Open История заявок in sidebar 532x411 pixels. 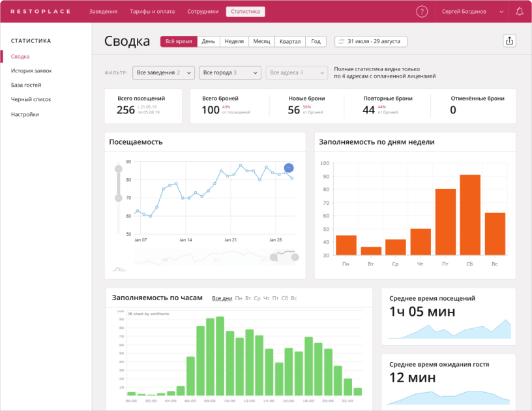coord(31,70)
